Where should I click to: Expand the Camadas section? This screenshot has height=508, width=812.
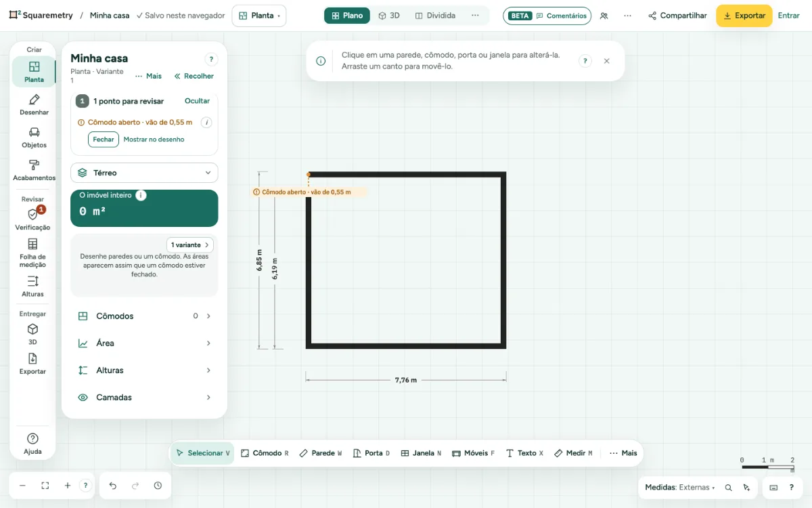144,398
